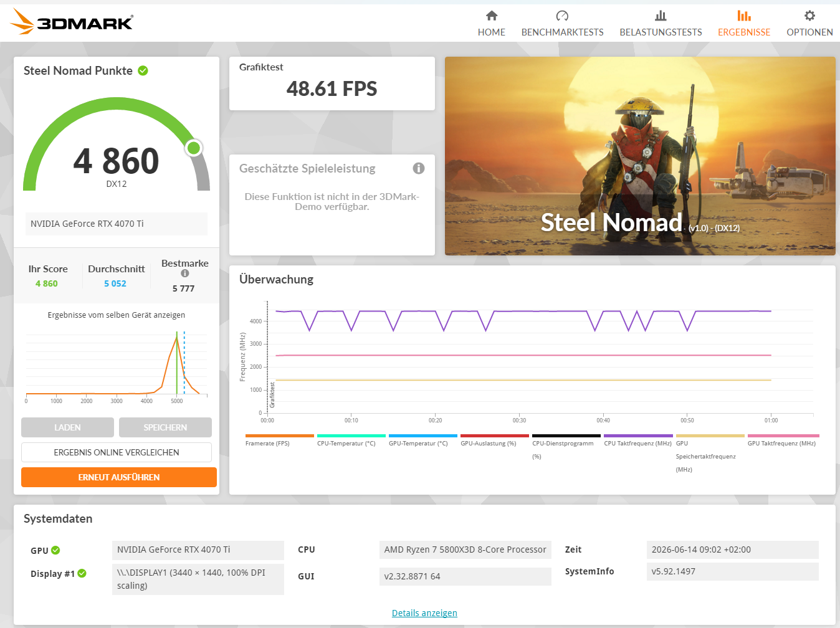
Task: Click the Speichern button
Action: point(165,427)
